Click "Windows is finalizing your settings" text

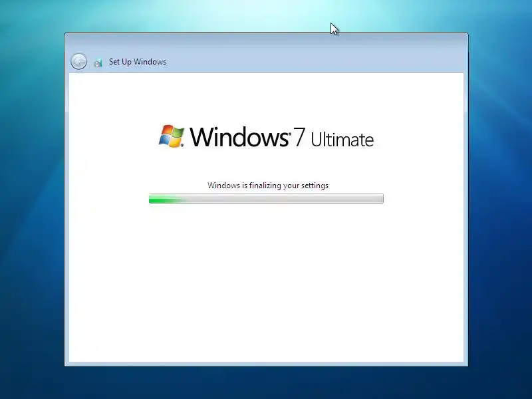(x=268, y=186)
